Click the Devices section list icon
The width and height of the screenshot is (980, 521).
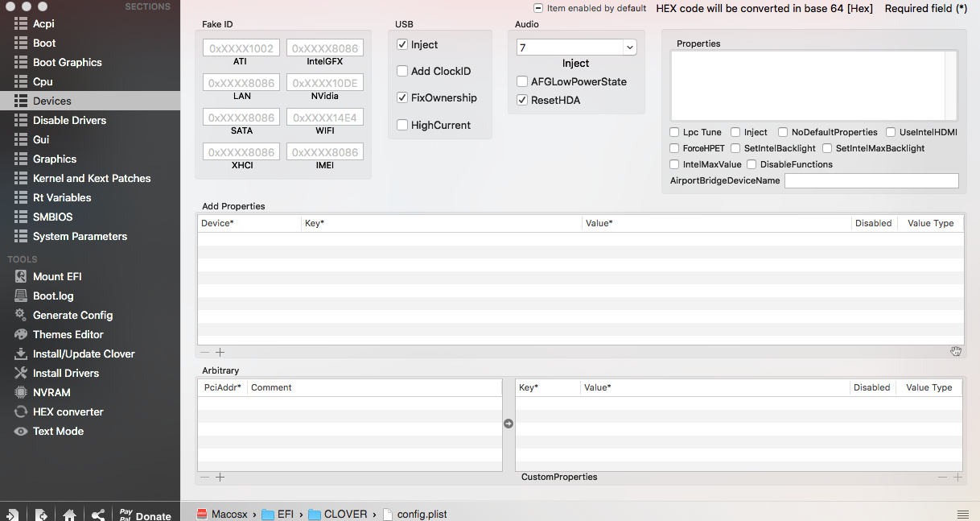point(21,101)
